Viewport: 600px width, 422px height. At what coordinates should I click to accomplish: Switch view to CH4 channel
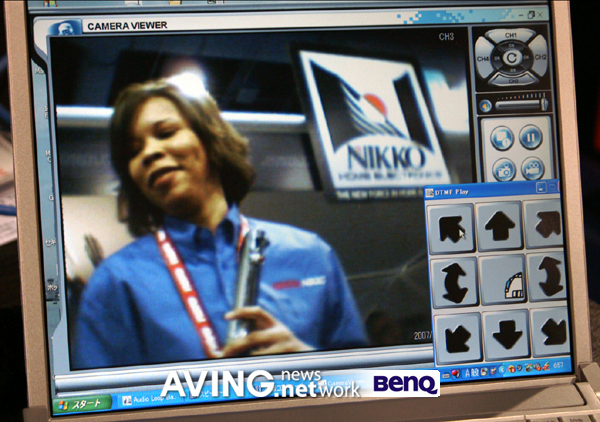coord(483,59)
